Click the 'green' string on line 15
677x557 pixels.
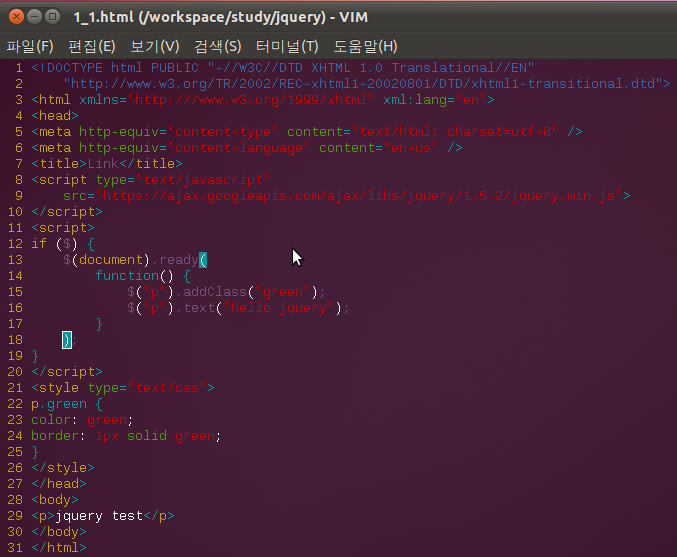[282, 292]
